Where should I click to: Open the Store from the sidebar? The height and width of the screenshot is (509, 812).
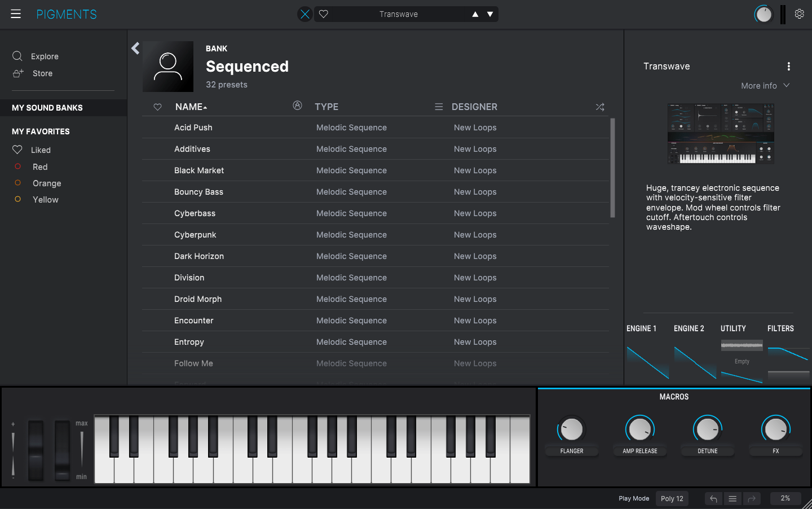(17, 73)
